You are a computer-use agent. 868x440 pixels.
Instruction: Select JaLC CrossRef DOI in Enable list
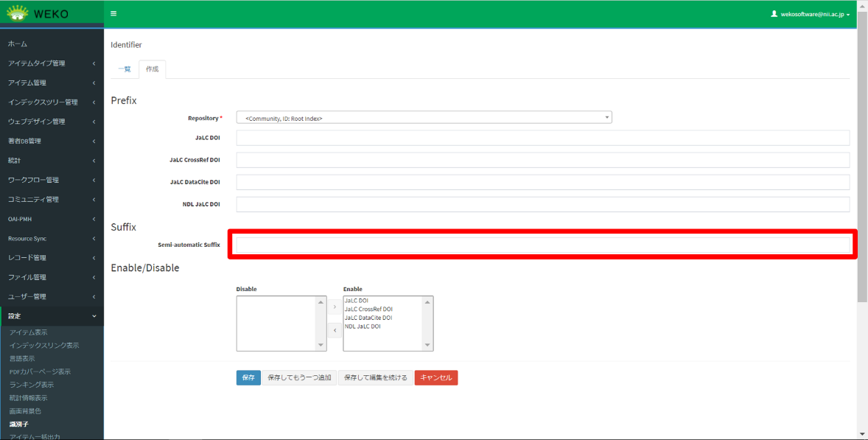click(x=368, y=310)
